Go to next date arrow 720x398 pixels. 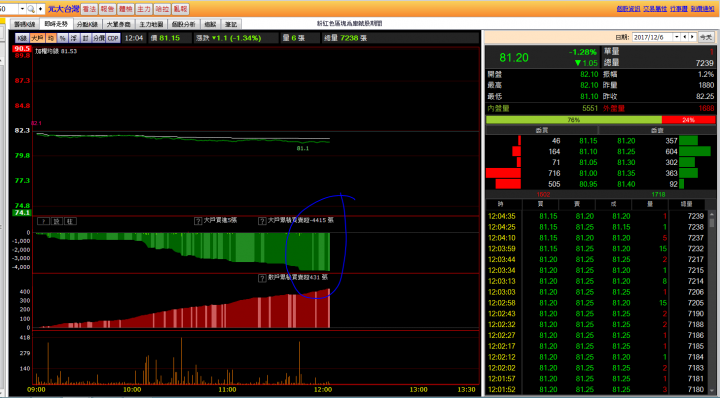(692, 37)
